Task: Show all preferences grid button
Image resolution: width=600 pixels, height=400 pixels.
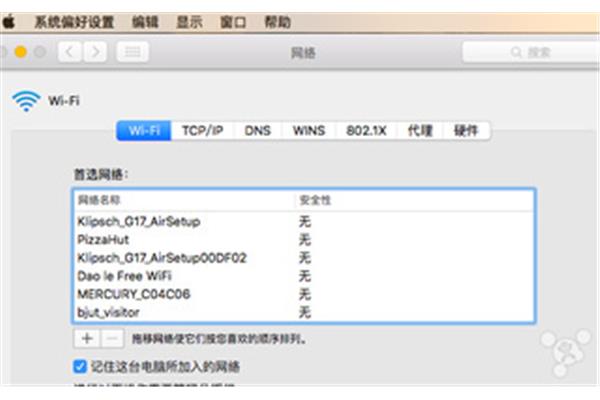Action: [x=132, y=52]
